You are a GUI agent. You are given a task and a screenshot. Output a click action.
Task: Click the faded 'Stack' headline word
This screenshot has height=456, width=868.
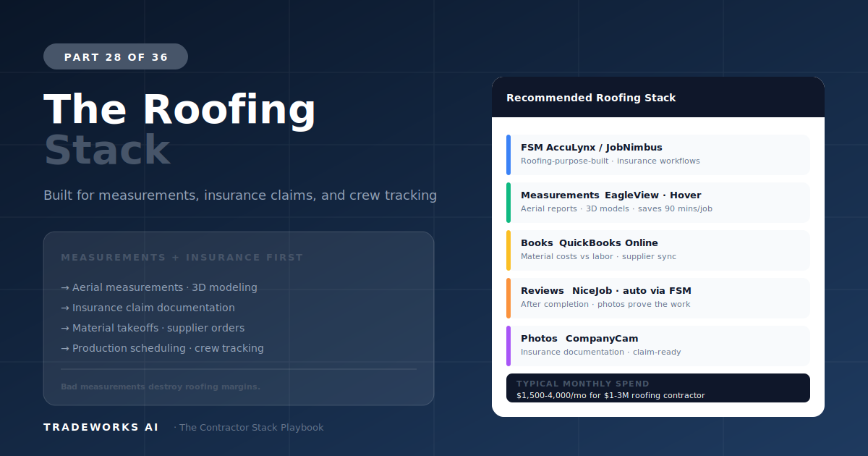coord(107,150)
